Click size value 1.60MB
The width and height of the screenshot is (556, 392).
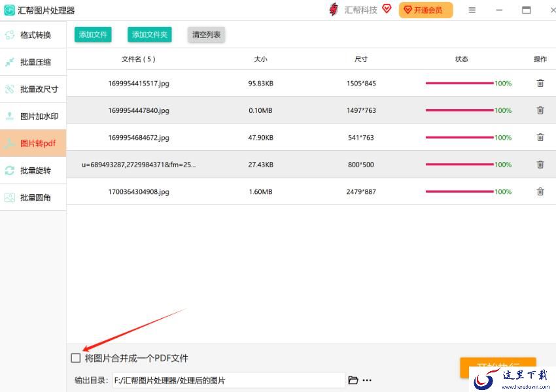(x=260, y=192)
